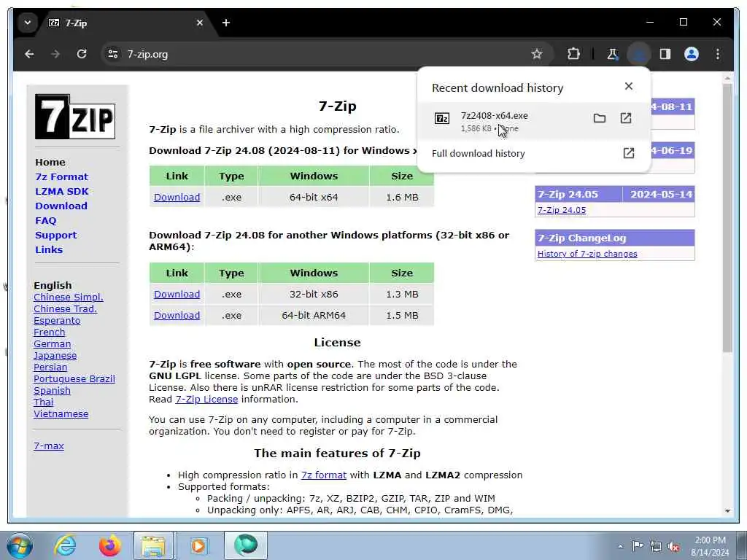Show 7z2408-x64.exe in folder
747x560 pixels.
(600, 118)
